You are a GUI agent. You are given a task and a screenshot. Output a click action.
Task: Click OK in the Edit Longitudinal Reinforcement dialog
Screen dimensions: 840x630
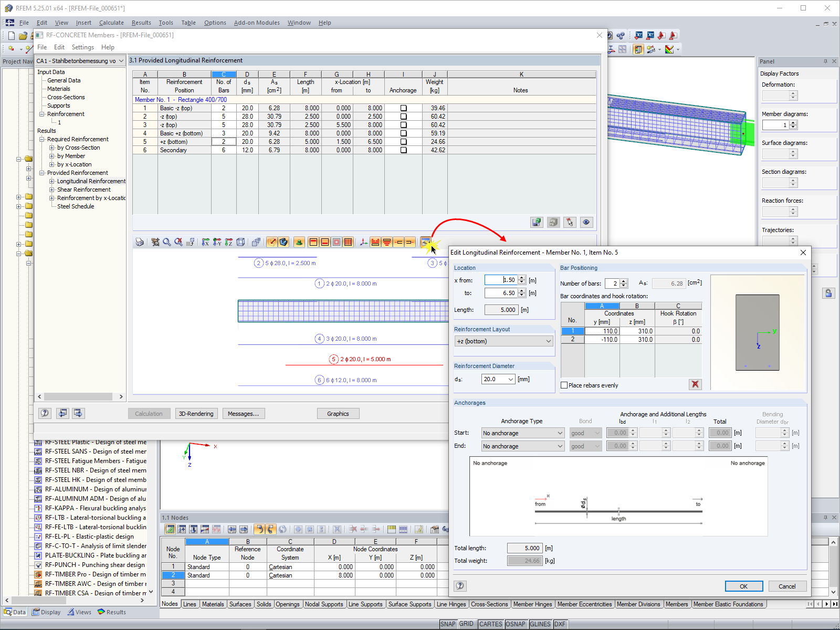tap(743, 586)
